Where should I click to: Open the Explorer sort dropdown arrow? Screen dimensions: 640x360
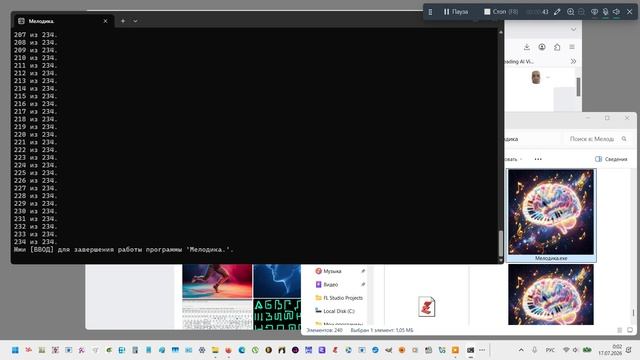tap(521, 159)
